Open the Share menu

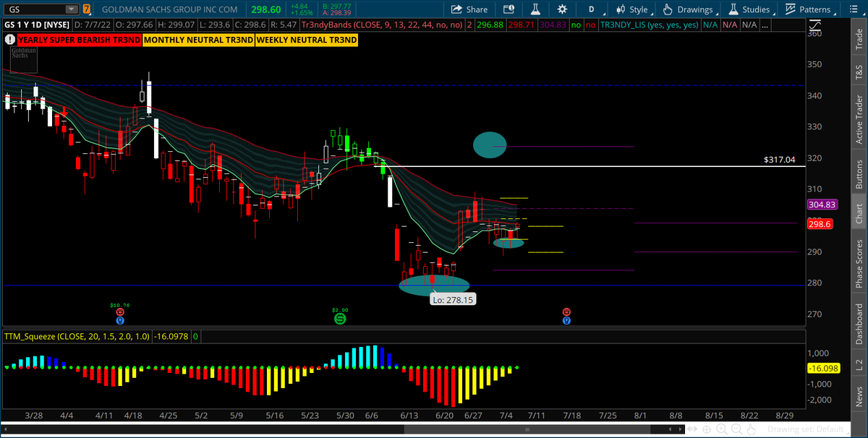pos(469,9)
